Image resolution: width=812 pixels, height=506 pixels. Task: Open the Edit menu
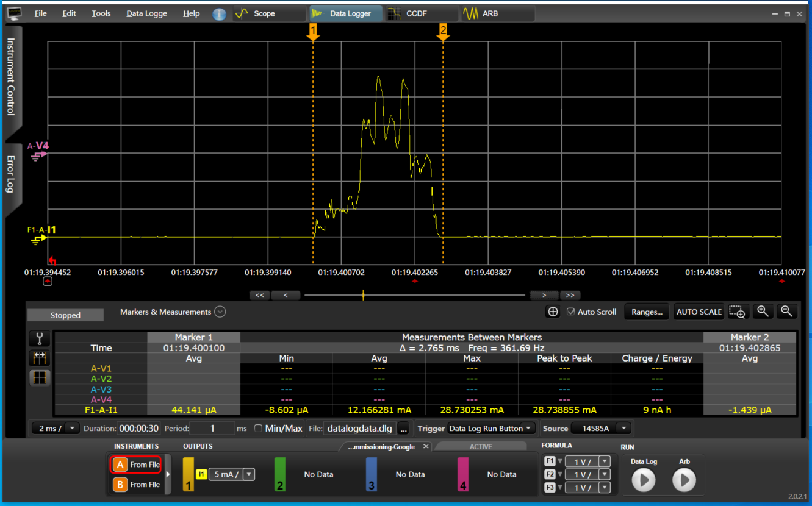tap(70, 13)
